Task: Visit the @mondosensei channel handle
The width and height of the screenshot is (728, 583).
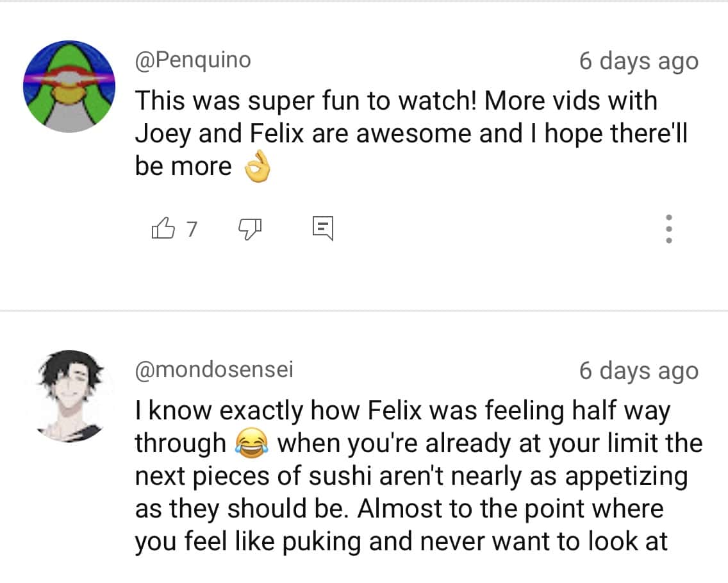Action: [x=214, y=371]
